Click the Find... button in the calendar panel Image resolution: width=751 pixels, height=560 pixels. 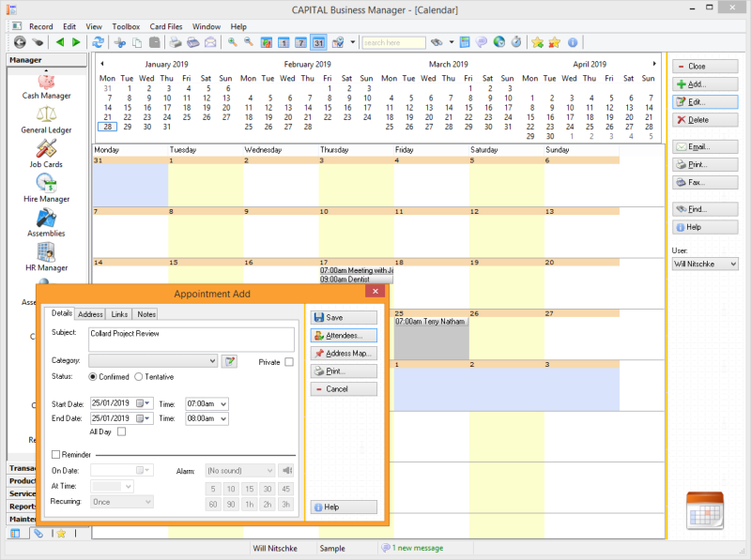point(705,209)
